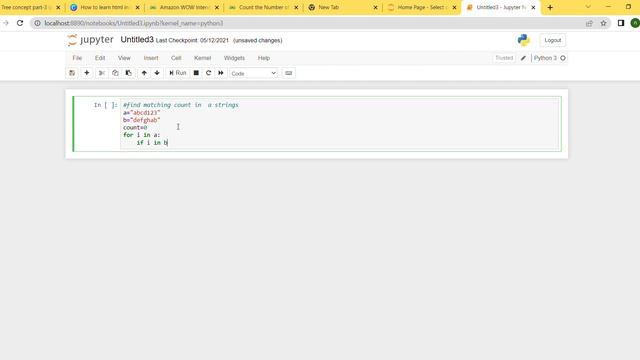The image size is (640, 360).
Task: Click inside the code cell editor
Action: click(x=340, y=124)
